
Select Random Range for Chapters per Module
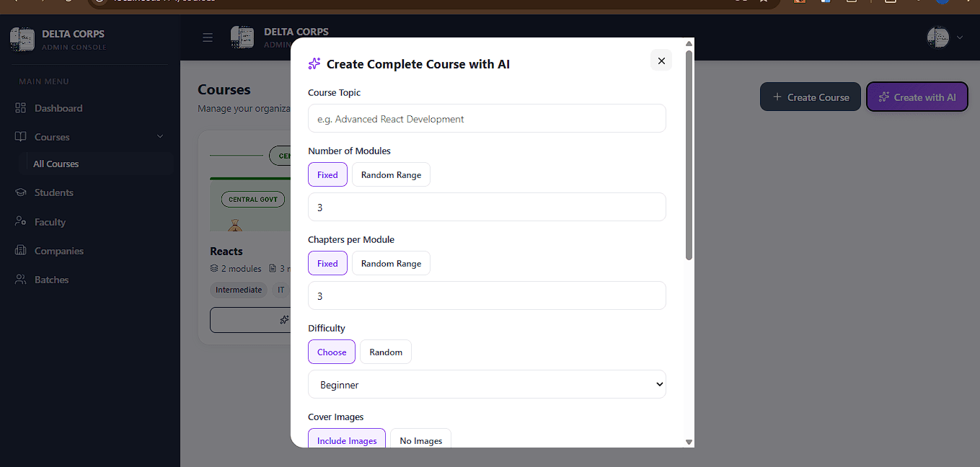click(x=391, y=264)
